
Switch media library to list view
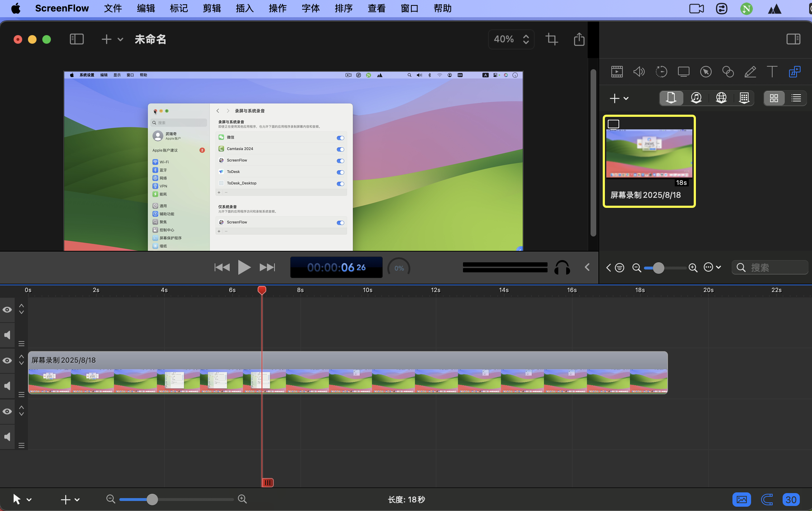coord(796,98)
